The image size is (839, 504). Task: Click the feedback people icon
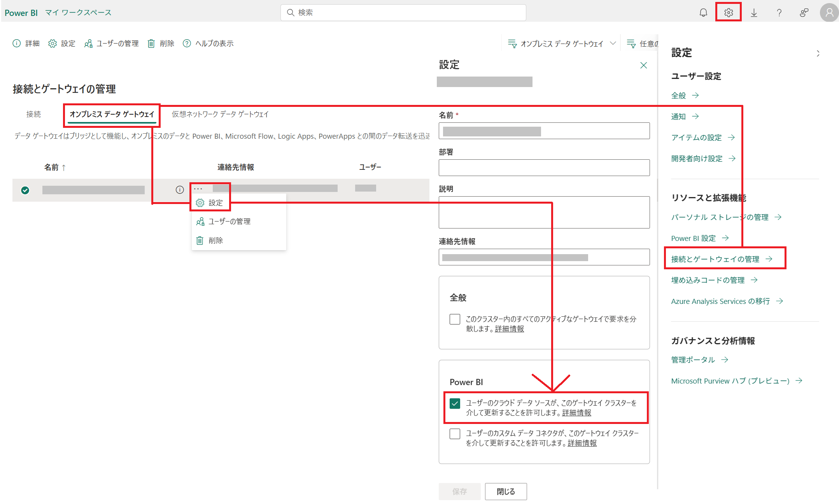click(x=804, y=12)
